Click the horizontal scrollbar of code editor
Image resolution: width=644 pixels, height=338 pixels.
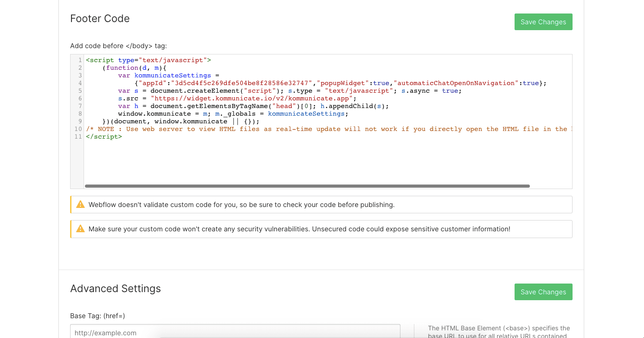pyautogui.click(x=307, y=186)
